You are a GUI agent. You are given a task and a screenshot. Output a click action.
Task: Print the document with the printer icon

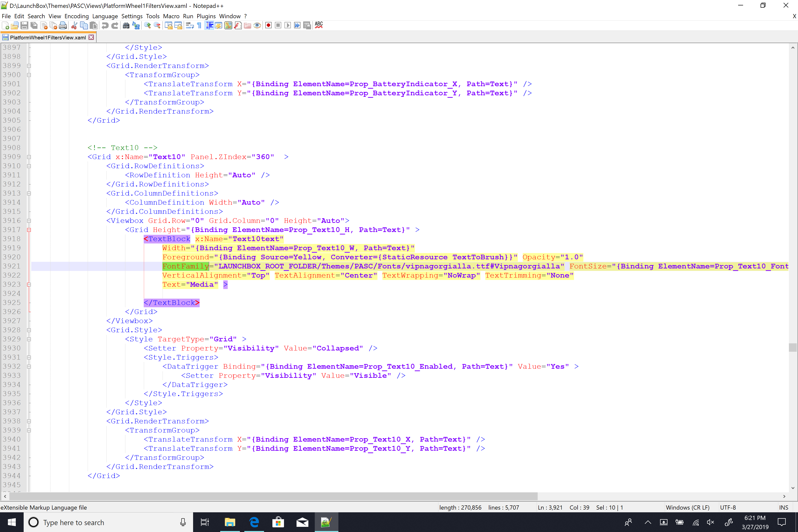63,25
